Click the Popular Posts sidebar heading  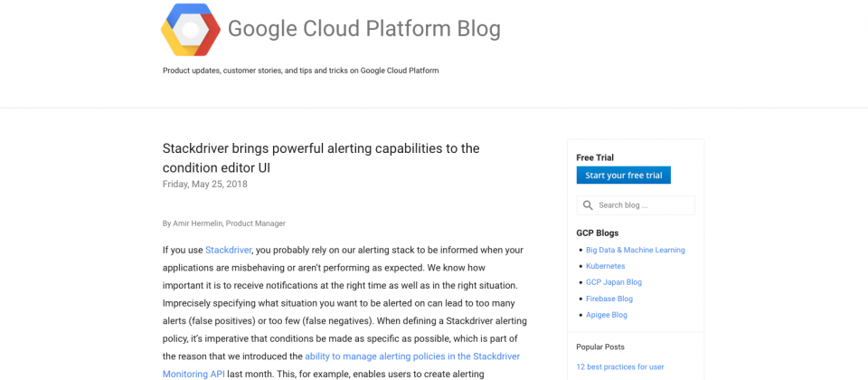[600, 347]
